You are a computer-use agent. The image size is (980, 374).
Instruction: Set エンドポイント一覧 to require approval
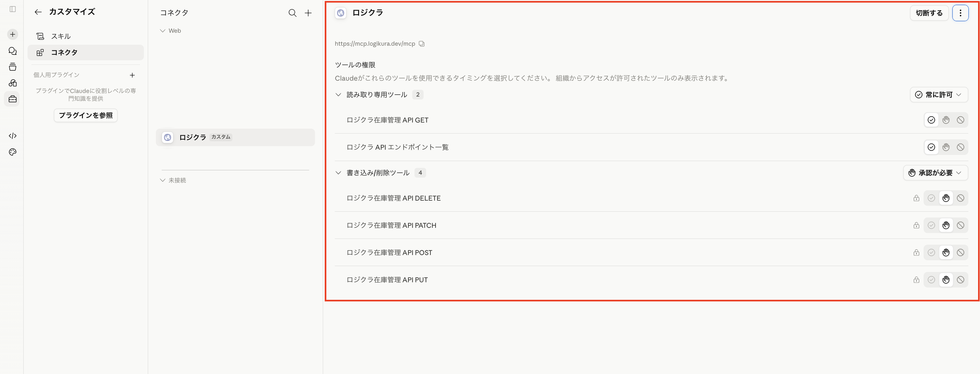(x=946, y=147)
